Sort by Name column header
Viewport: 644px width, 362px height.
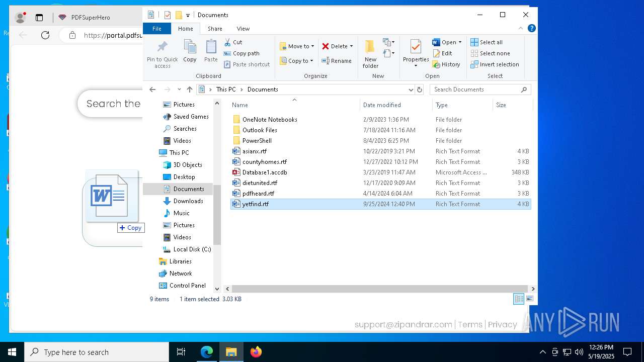tap(294, 105)
